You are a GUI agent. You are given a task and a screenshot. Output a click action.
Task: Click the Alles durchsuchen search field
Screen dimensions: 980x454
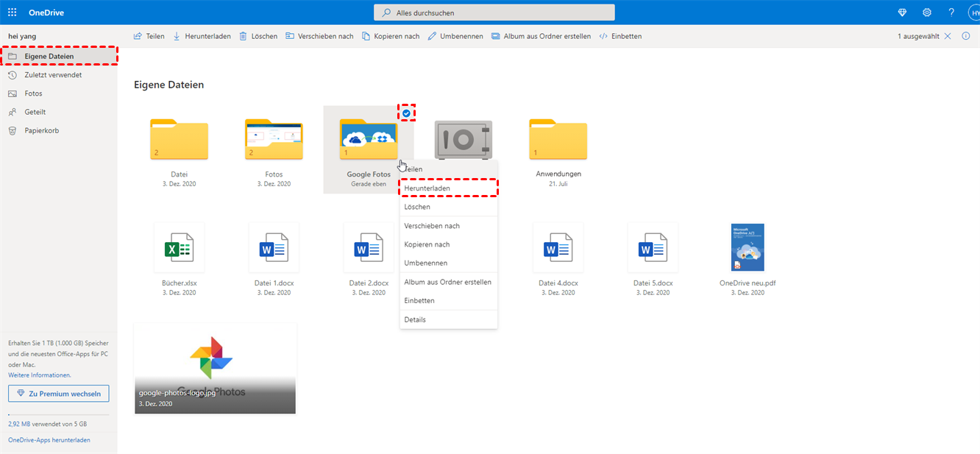pos(494,13)
